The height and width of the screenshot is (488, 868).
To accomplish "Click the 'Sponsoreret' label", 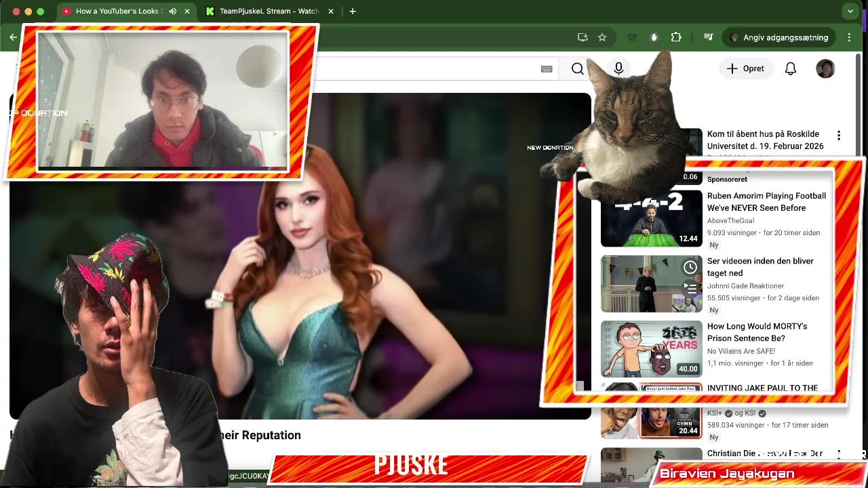I will tap(727, 180).
